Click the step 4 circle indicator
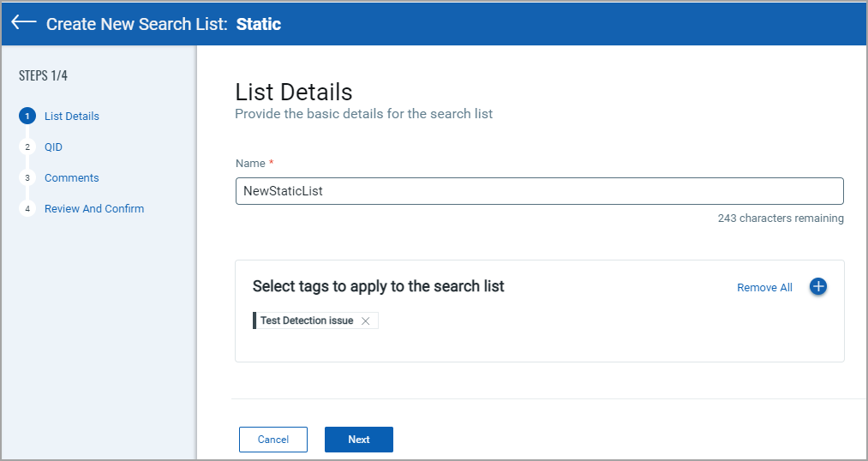This screenshot has height=461, width=868. point(27,208)
